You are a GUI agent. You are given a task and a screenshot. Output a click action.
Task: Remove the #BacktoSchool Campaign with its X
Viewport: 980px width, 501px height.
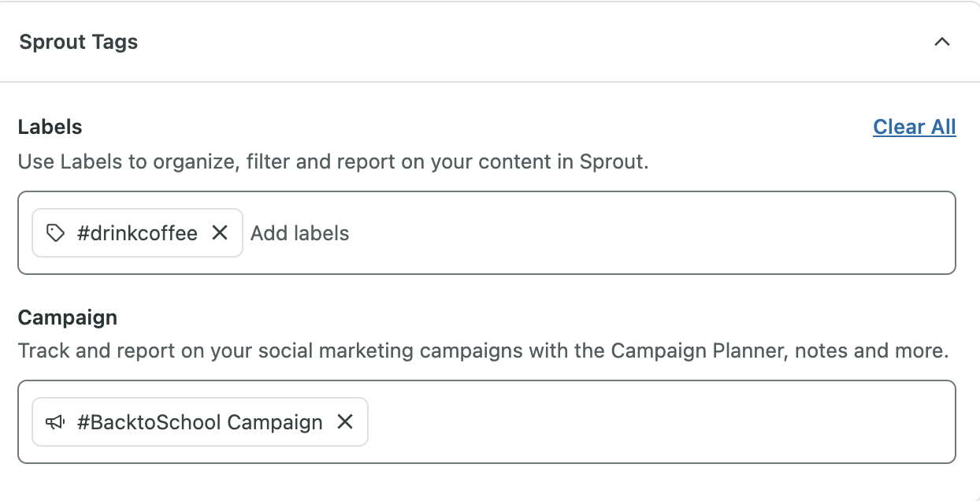[x=345, y=422]
